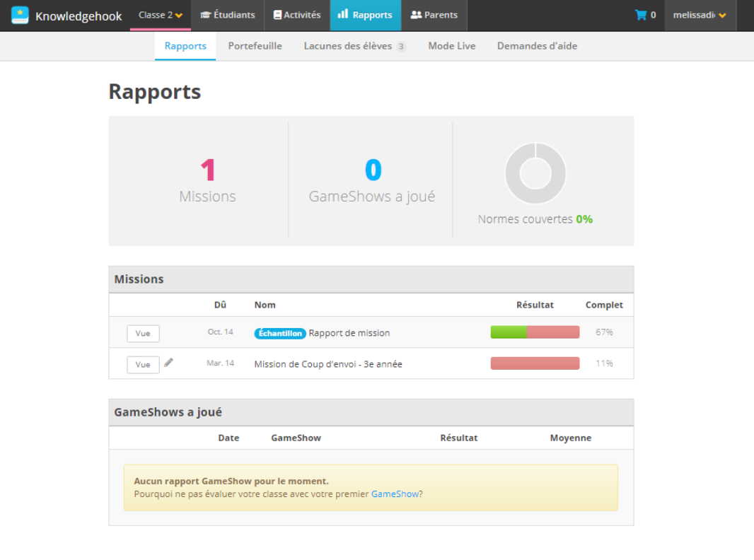
Task: Click the Missions count tile
Action: click(208, 180)
